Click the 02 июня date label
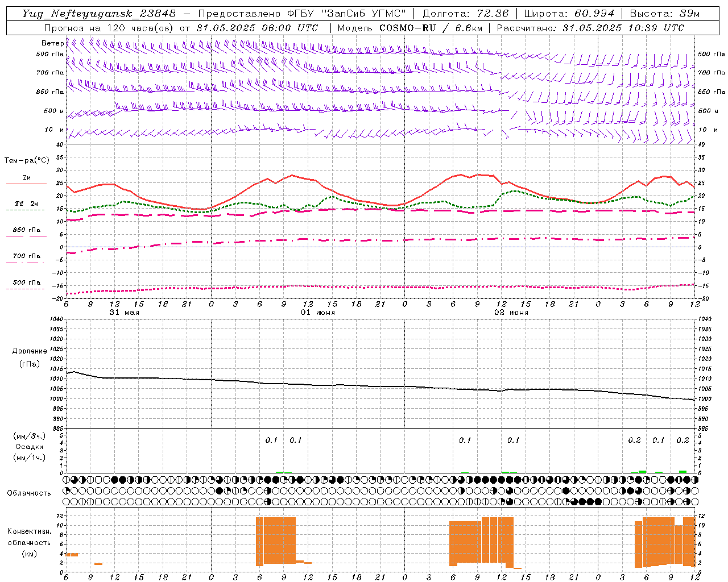 [x=511, y=313]
